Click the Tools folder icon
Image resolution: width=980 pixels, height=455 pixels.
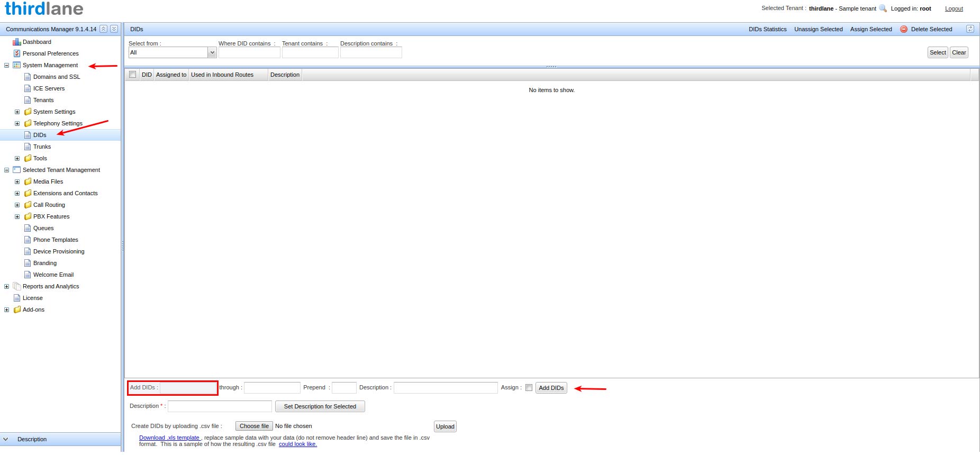tap(28, 158)
